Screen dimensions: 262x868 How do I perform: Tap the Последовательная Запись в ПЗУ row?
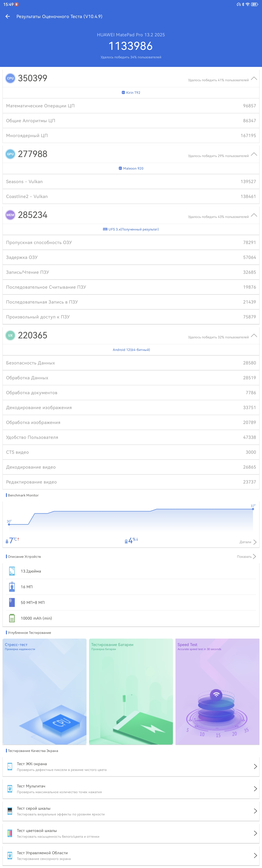[131, 302]
